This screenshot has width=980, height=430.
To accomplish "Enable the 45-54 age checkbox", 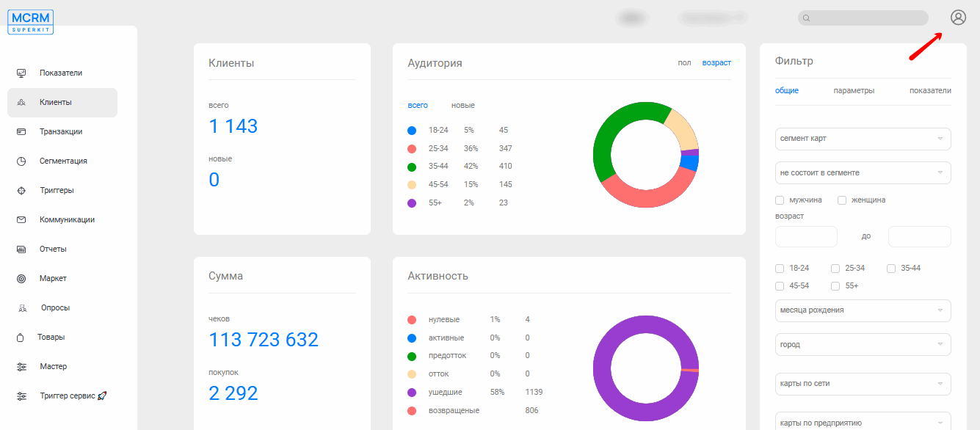I will [x=780, y=286].
